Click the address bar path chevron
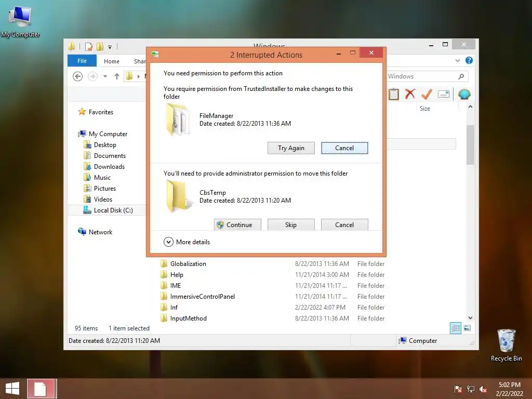532x399 pixels. pyautogui.click(x=138, y=76)
